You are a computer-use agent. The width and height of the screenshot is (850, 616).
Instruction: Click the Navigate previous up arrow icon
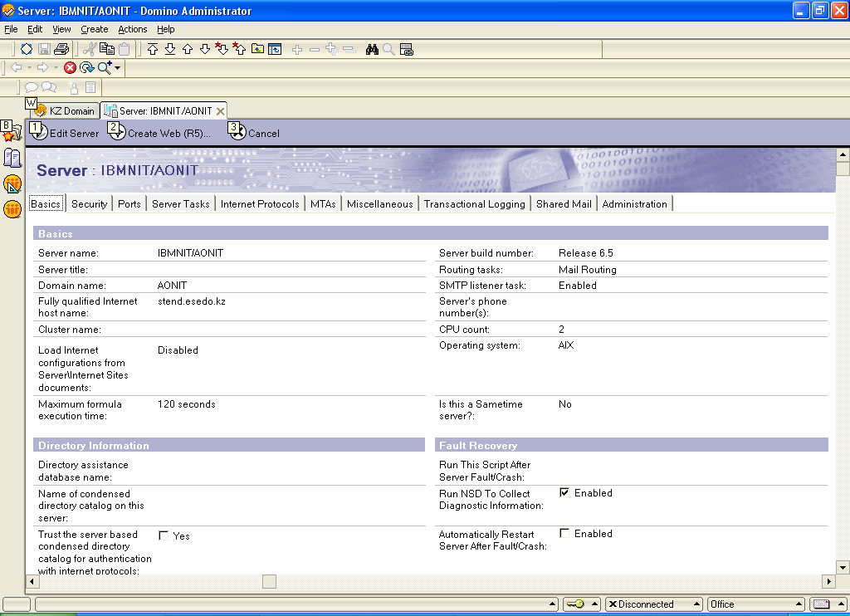click(188, 49)
